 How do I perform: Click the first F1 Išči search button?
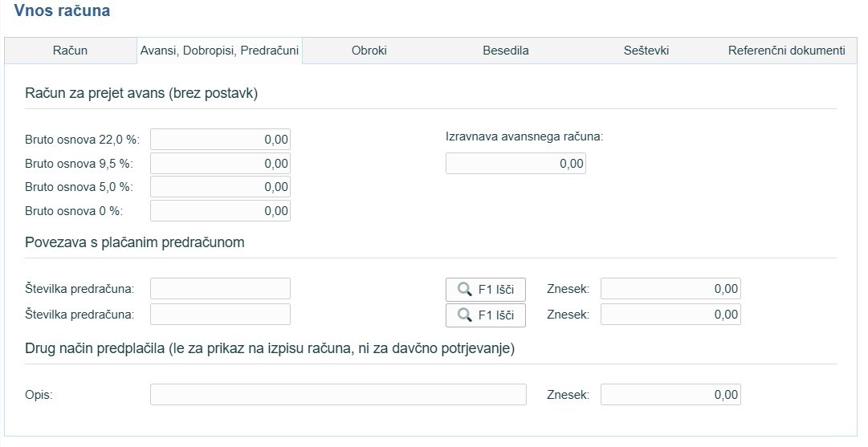486,290
